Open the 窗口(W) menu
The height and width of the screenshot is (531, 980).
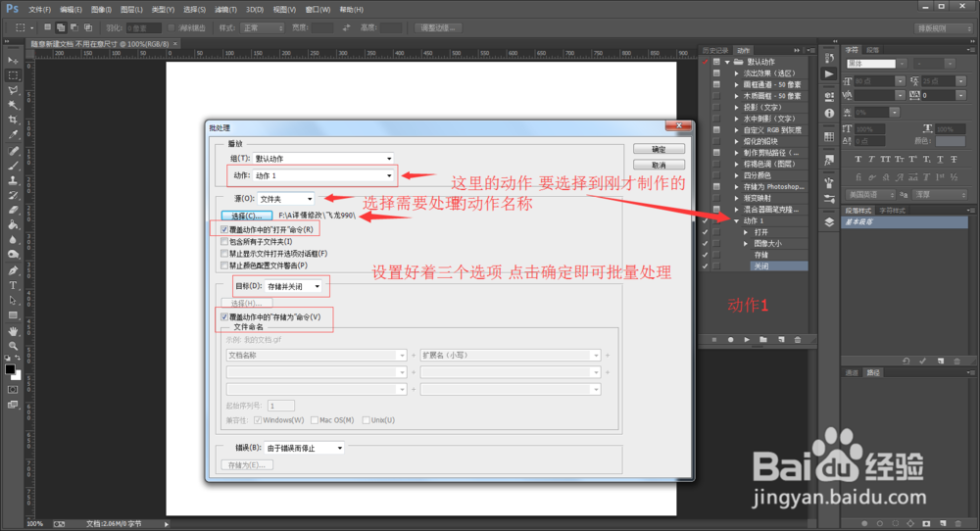coord(318,10)
